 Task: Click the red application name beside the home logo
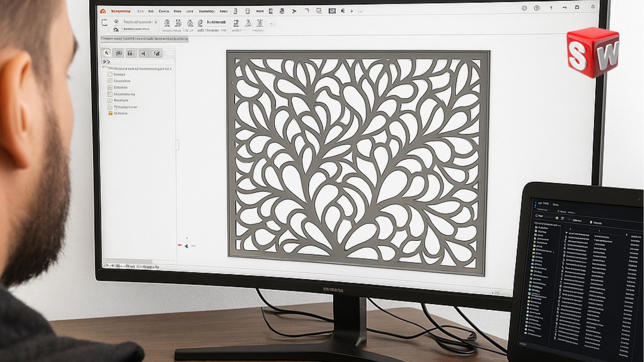point(120,11)
